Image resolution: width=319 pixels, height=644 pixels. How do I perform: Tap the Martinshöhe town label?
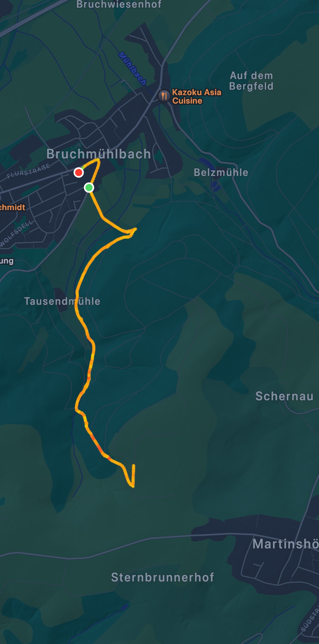(286, 544)
